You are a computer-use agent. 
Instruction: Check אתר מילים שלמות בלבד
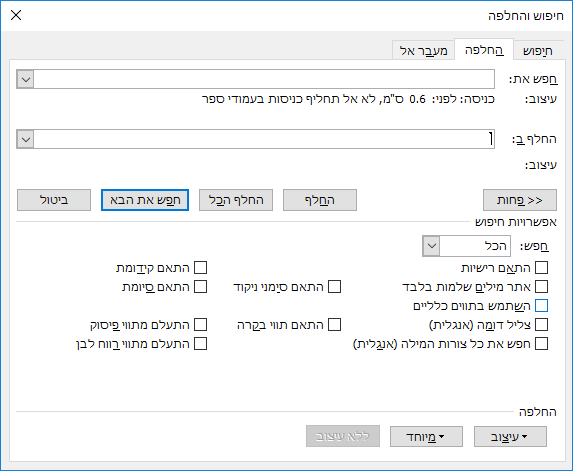coord(541,286)
